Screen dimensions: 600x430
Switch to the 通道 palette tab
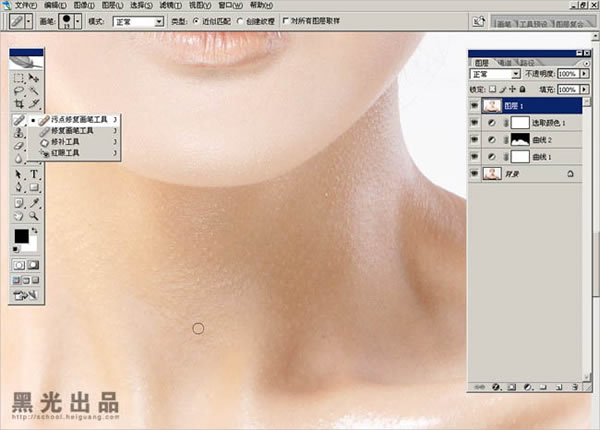(505, 62)
